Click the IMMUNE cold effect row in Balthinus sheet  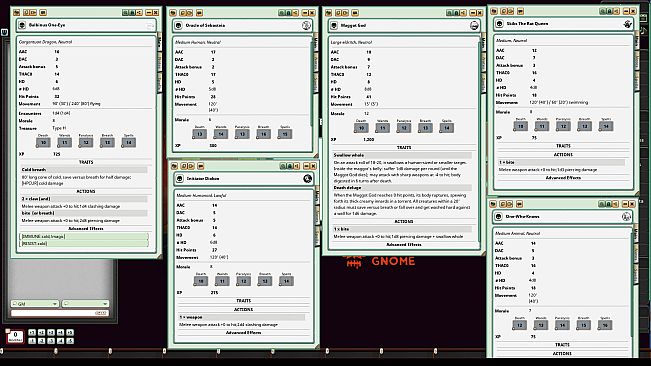point(84,236)
